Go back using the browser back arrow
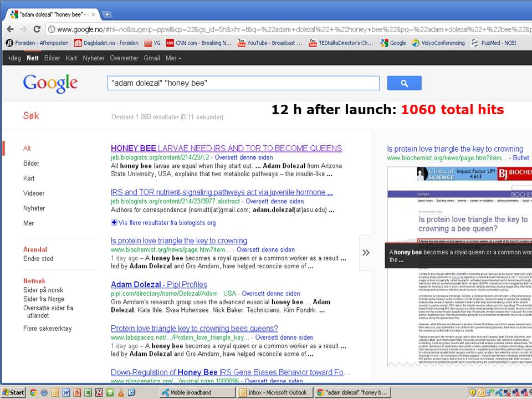This screenshot has width=532, height=399. (x=10, y=29)
